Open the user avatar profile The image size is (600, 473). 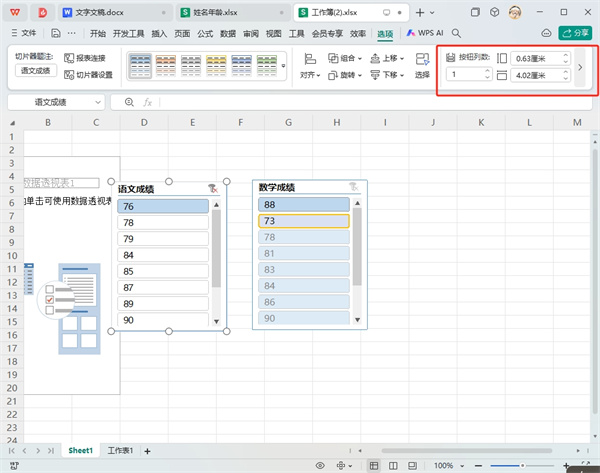[515, 12]
